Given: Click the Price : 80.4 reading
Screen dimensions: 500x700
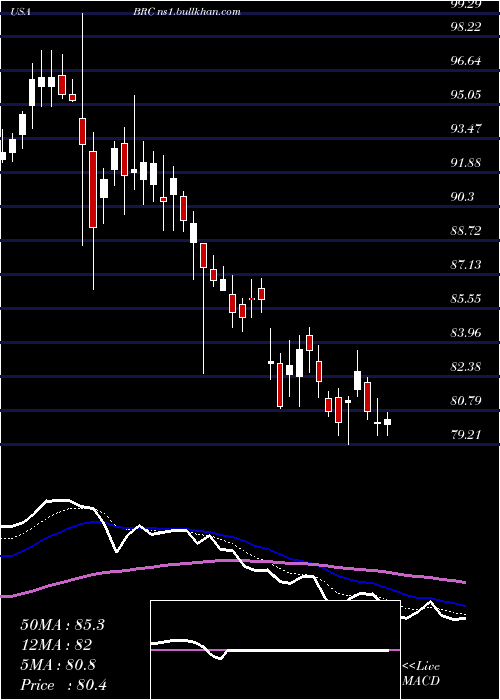Looking at the screenshot, I should pyautogui.click(x=63, y=684).
